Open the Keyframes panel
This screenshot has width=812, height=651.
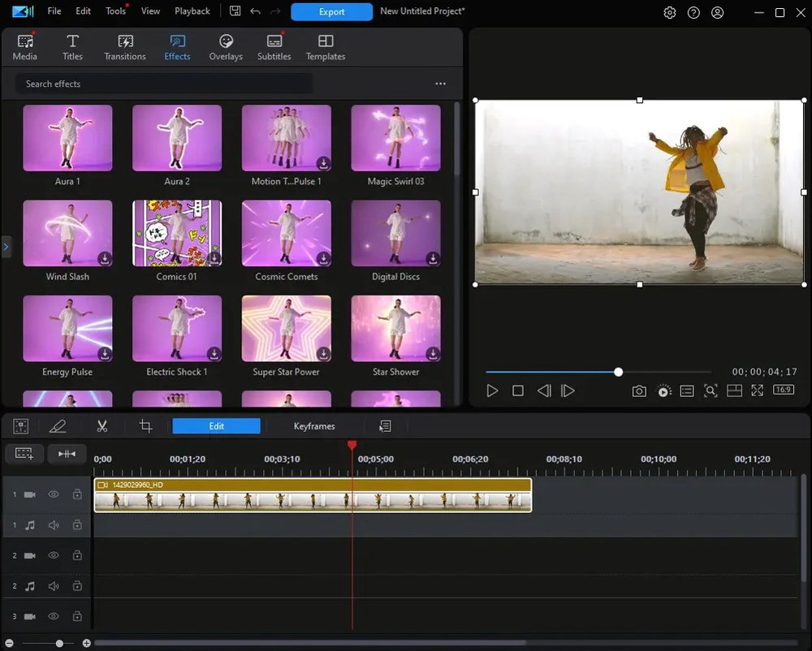coord(314,426)
